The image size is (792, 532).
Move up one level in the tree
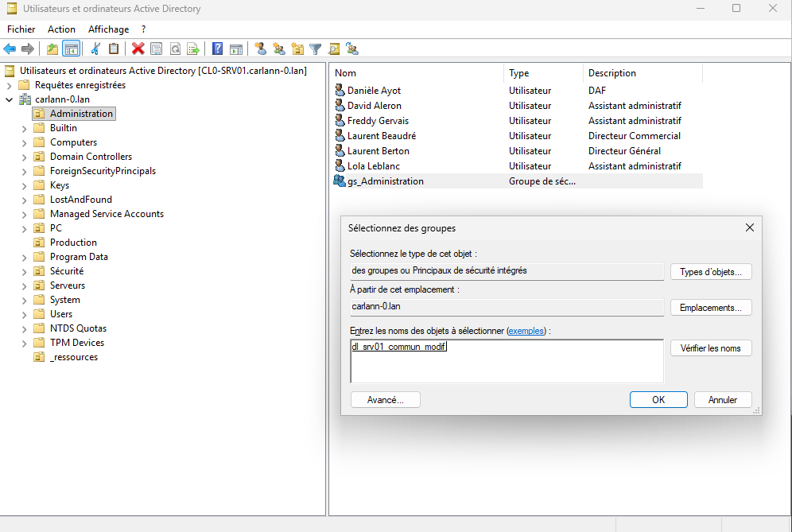pyautogui.click(x=52, y=49)
